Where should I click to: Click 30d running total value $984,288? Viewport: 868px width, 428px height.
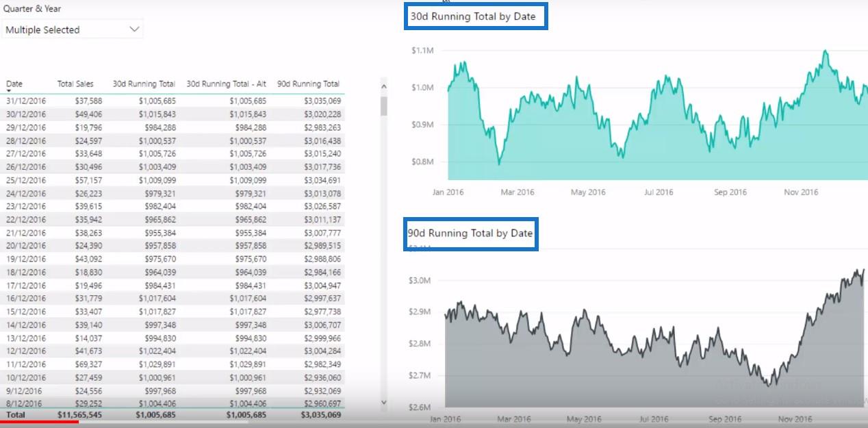[x=160, y=127]
